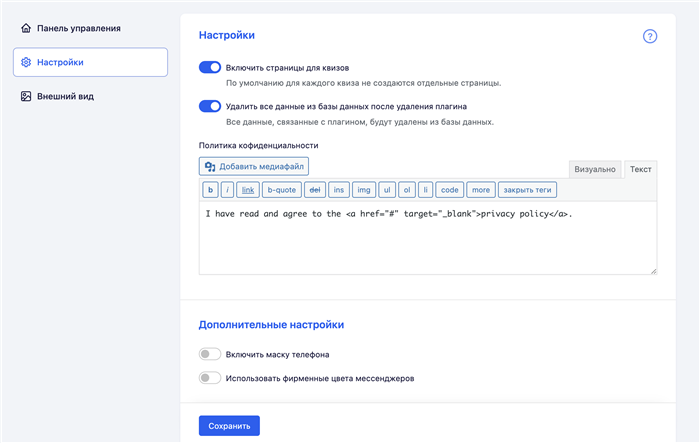Click the help question mark icon
The image size is (700, 443).
point(650,36)
